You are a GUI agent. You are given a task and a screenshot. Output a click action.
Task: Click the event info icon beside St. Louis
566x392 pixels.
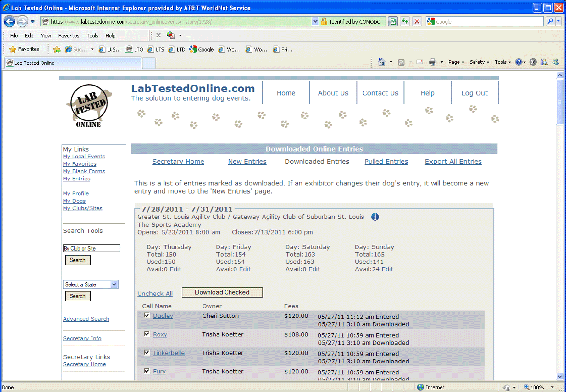pyautogui.click(x=375, y=217)
